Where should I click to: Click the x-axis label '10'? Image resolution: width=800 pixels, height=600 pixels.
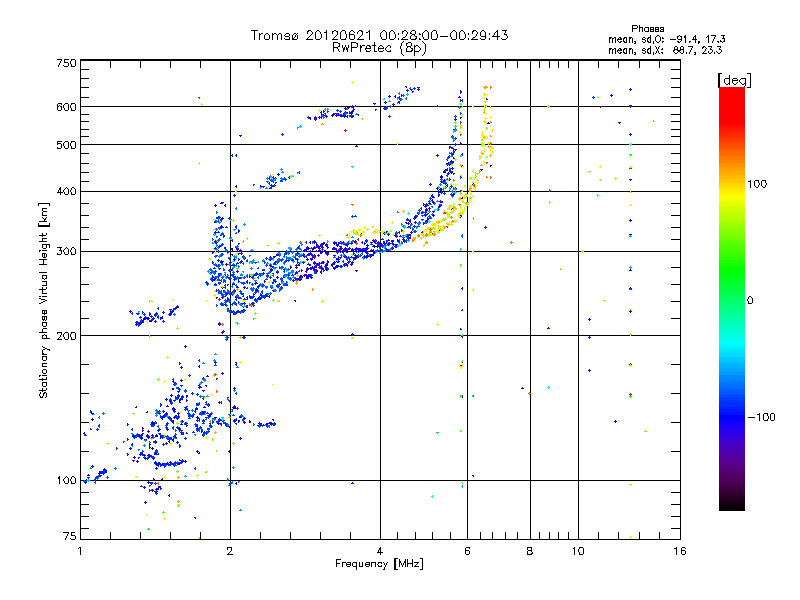coord(578,551)
